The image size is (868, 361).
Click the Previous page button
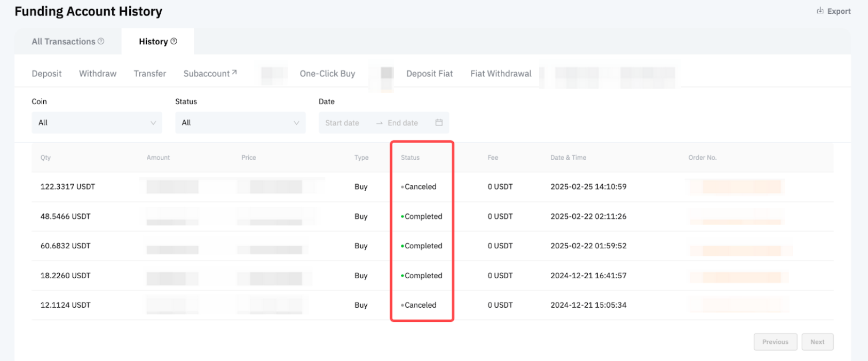point(775,342)
